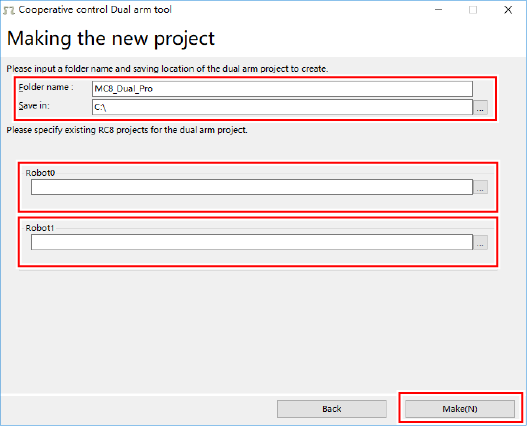Open the browse button next to Save in
The image size is (527, 426).
pos(480,108)
